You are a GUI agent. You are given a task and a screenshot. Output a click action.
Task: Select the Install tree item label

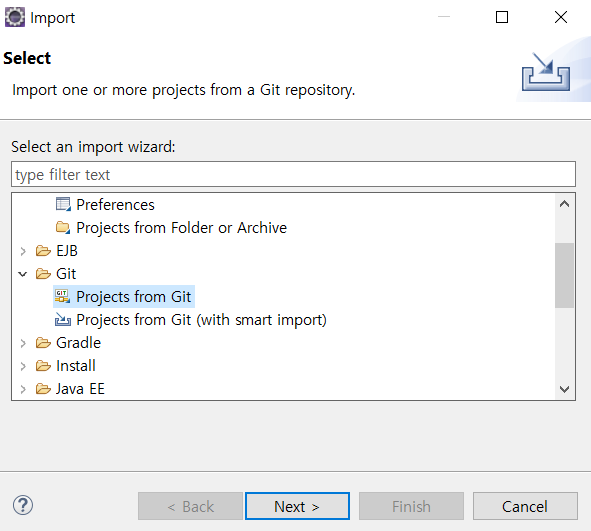pyautogui.click(x=76, y=366)
